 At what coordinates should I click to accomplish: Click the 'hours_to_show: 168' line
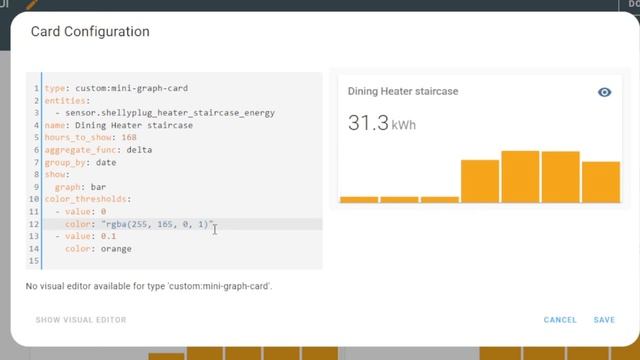(x=91, y=137)
